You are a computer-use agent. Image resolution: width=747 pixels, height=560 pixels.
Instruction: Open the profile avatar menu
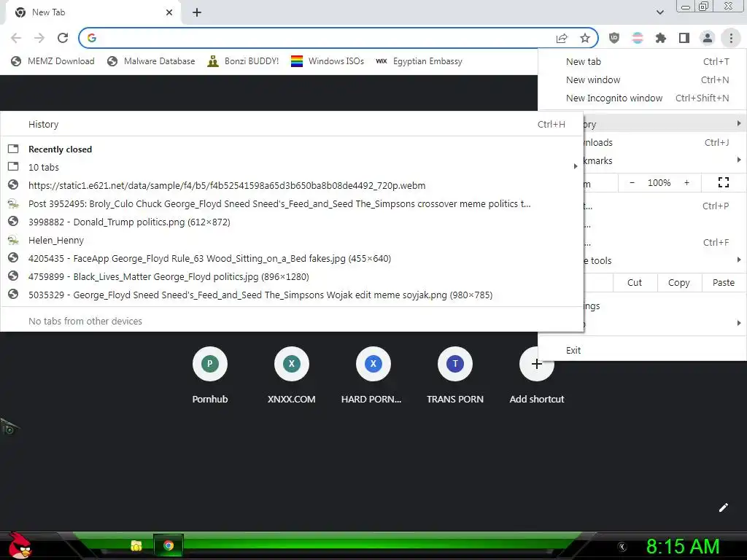pos(708,38)
